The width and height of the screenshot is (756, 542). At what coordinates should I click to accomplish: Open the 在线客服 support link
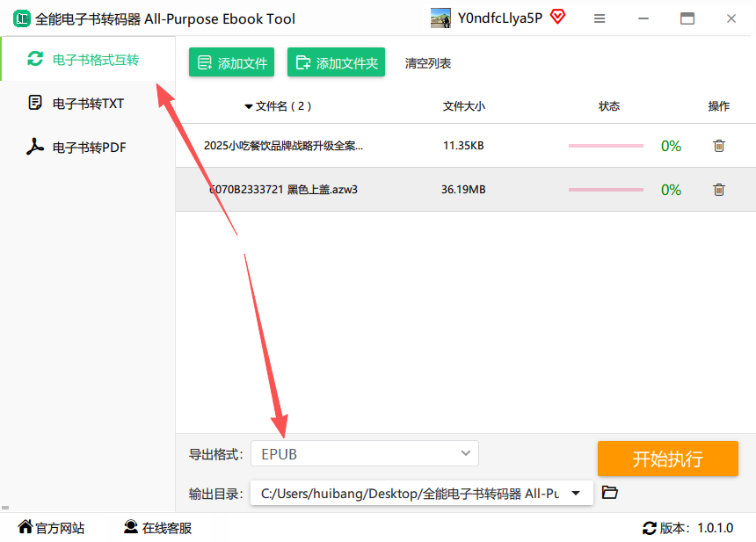pyautogui.click(x=157, y=528)
